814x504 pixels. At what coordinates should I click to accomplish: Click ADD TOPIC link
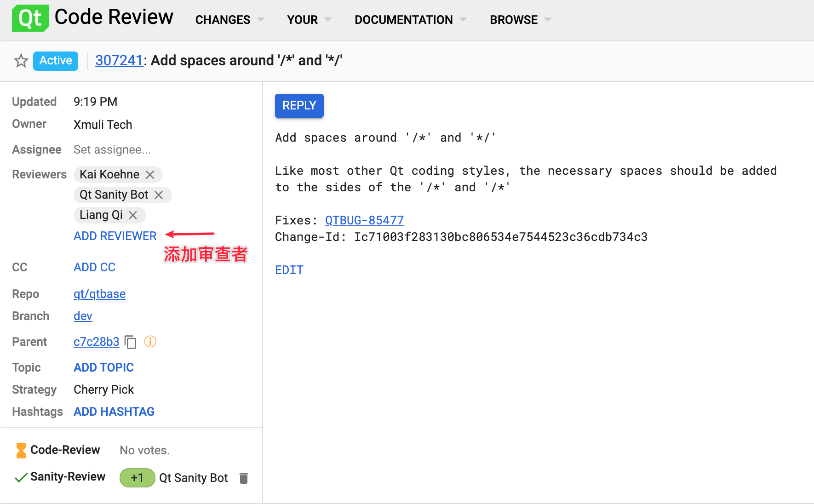pos(103,367)
